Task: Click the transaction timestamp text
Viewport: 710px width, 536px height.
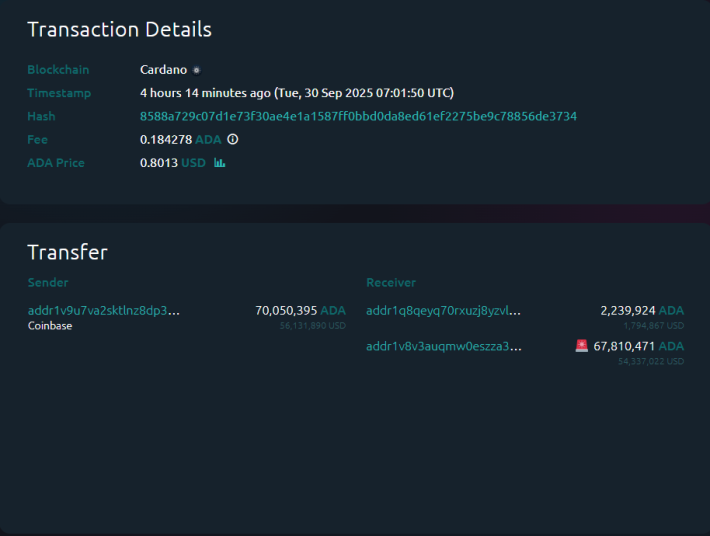Action: click(297, 93)
